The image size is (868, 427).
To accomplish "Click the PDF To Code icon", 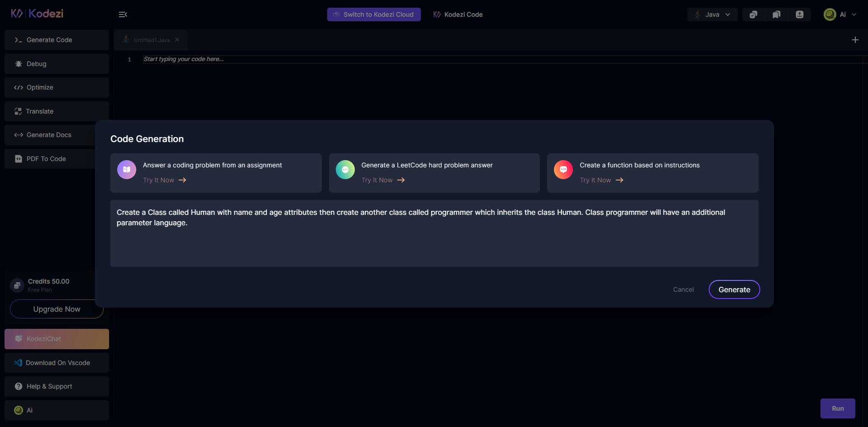I will pos(19,159).
